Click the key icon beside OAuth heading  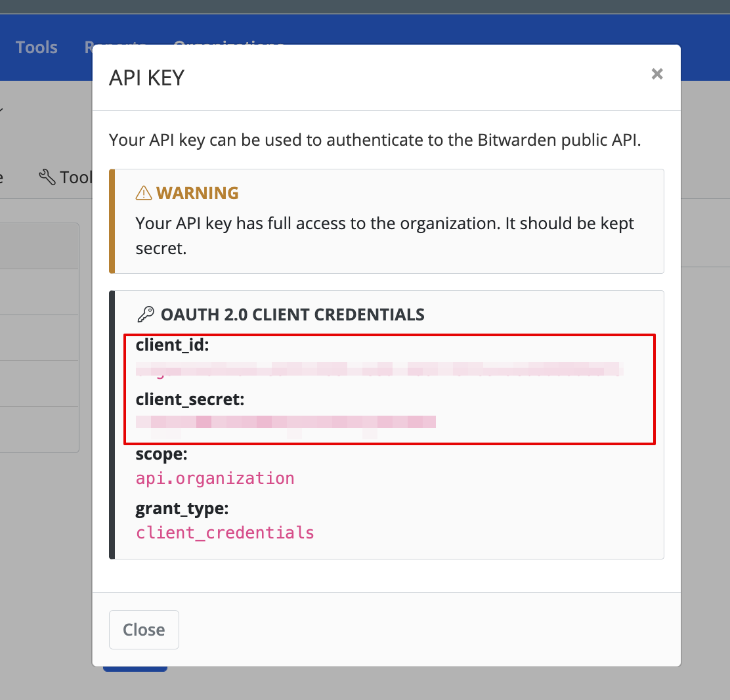pyautogui.click(x=145, y=315)
